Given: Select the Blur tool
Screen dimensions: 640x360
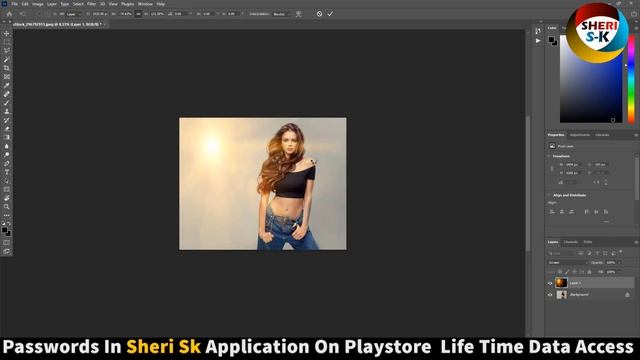Looking at the screenshot, I should pos(7,146).
